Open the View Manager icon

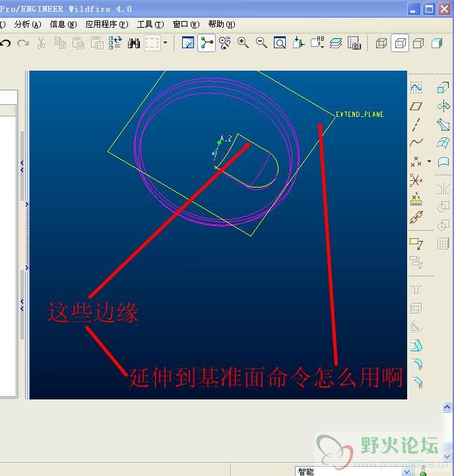[354, 43]
